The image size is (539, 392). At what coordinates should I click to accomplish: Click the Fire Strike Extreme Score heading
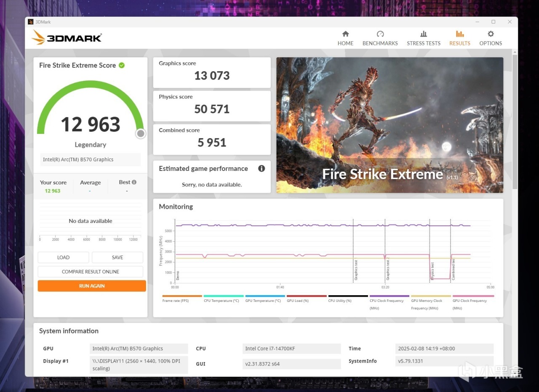[x=77, y=65]
